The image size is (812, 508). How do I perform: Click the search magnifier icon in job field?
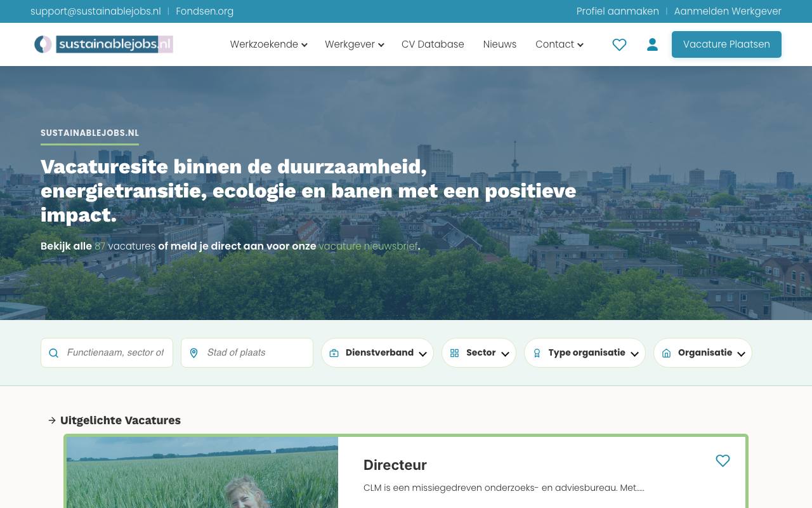click(54, 353)
